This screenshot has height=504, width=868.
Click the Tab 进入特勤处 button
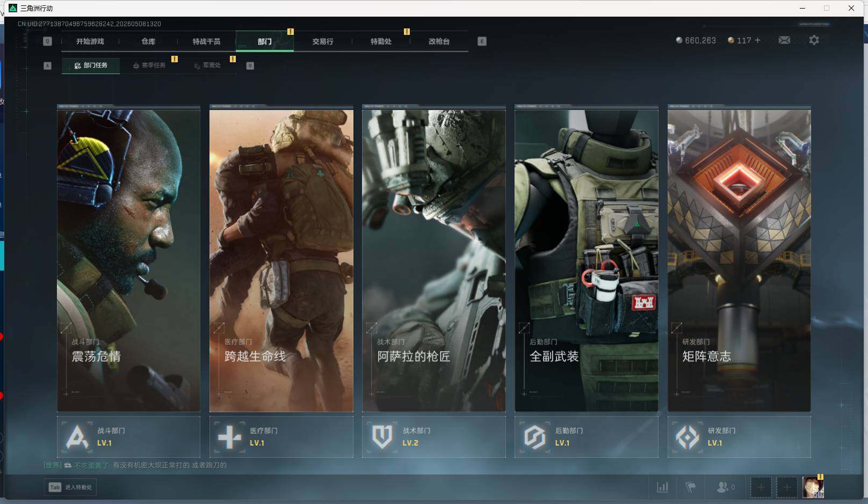[70, 487]
